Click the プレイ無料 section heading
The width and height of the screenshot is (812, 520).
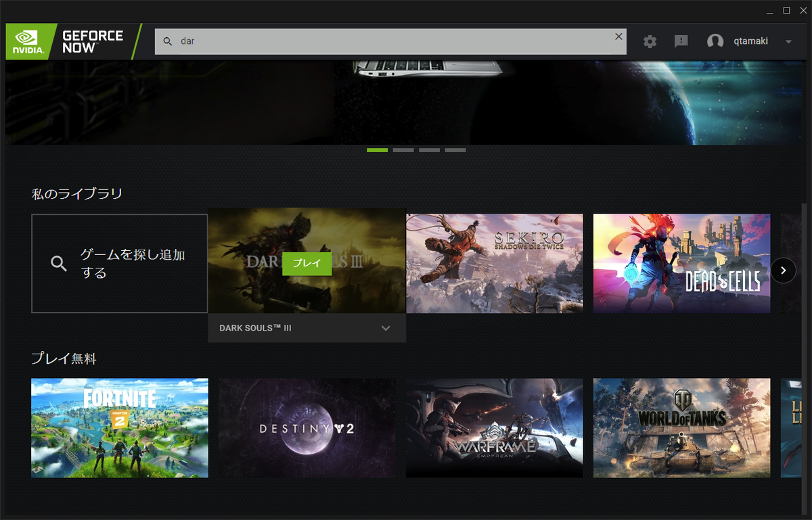click(x=64, y=359)
